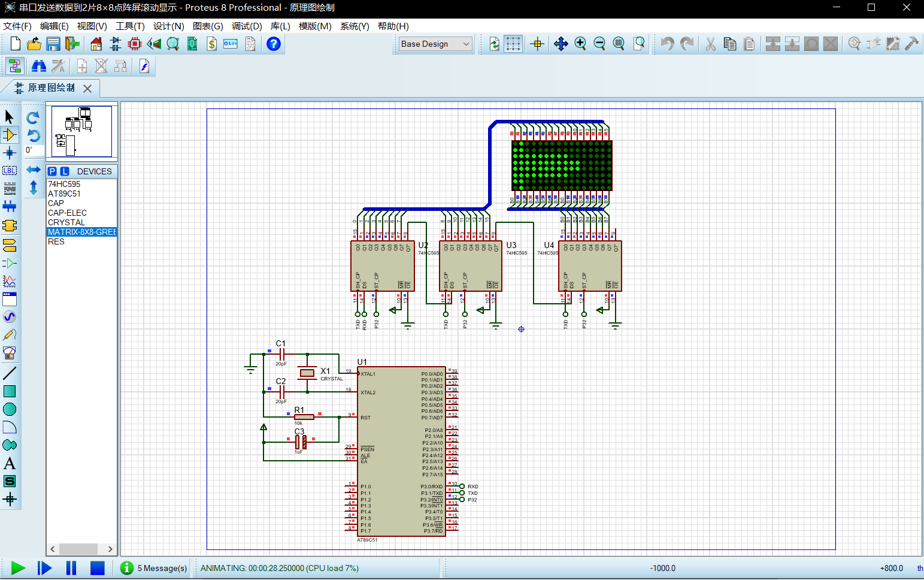Select the Virtual Instruments tool
The width and height of the screenshot is (924, 580).
[x=10, y=353]
